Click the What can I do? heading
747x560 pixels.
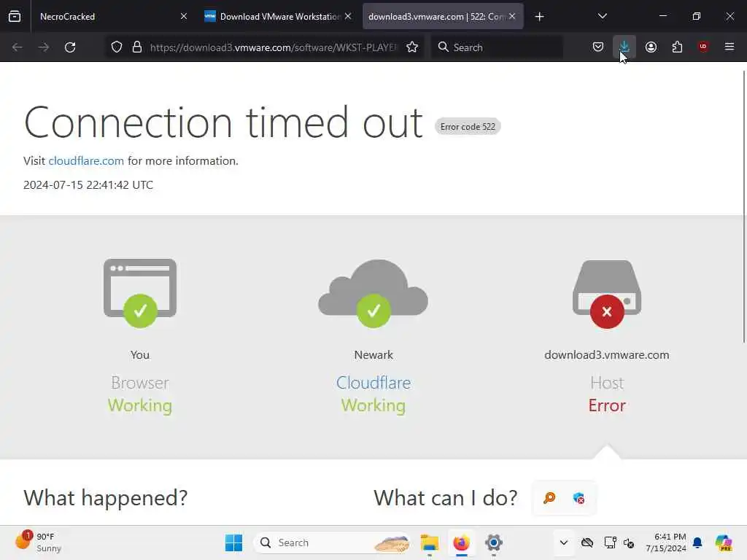[446, 498]
